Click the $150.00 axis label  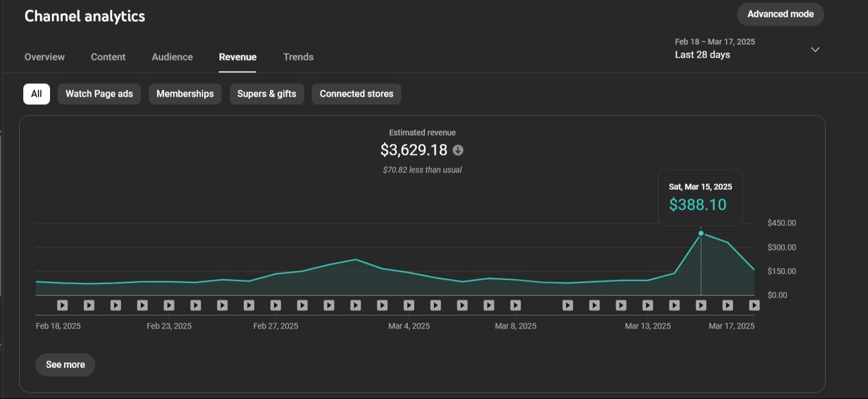(x=782, y=271)
